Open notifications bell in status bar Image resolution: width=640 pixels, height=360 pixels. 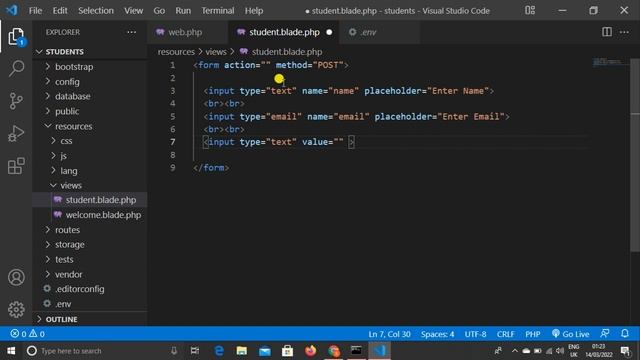point(625,333)
